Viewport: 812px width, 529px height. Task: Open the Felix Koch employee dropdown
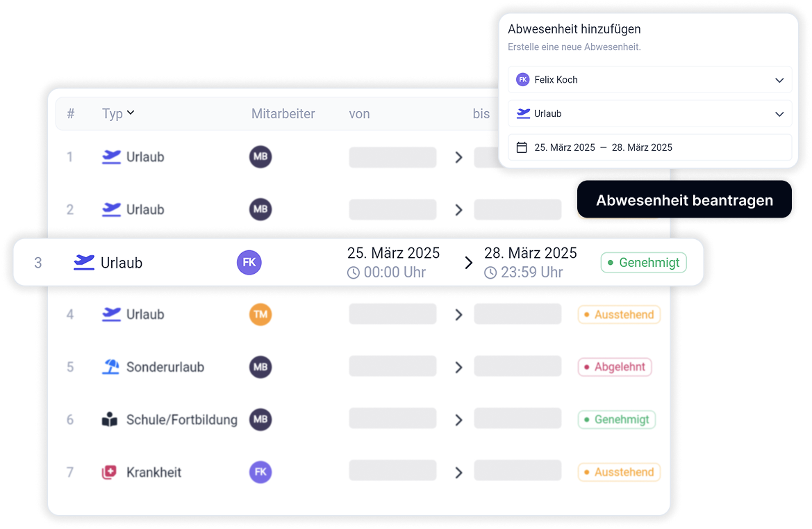(649, 80)
